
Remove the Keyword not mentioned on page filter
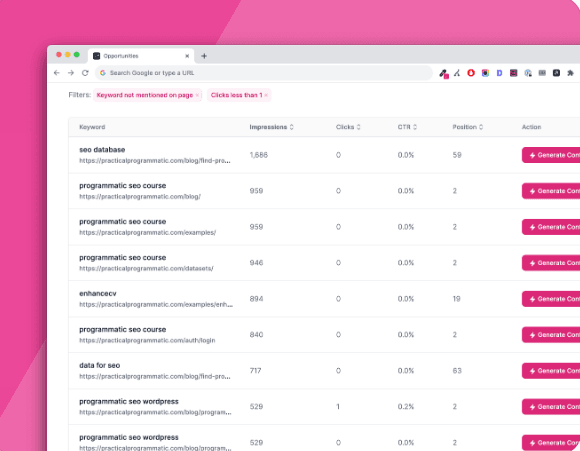point(197,95)
